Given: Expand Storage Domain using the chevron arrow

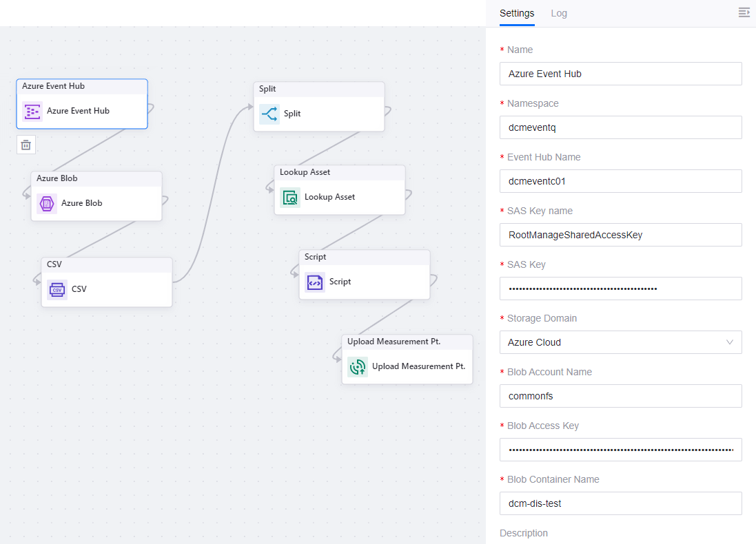Looking at the screenshot, I should (730, 342).
